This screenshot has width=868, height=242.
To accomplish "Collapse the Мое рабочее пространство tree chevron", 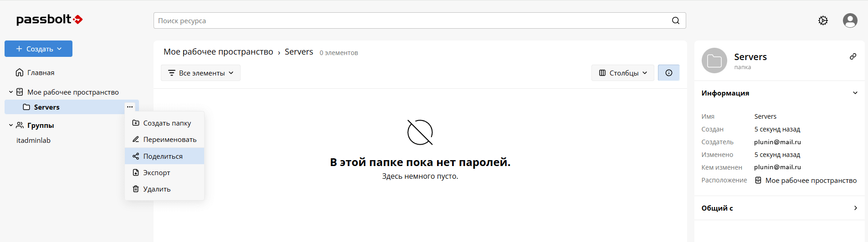I will click(x=11, y=92).
